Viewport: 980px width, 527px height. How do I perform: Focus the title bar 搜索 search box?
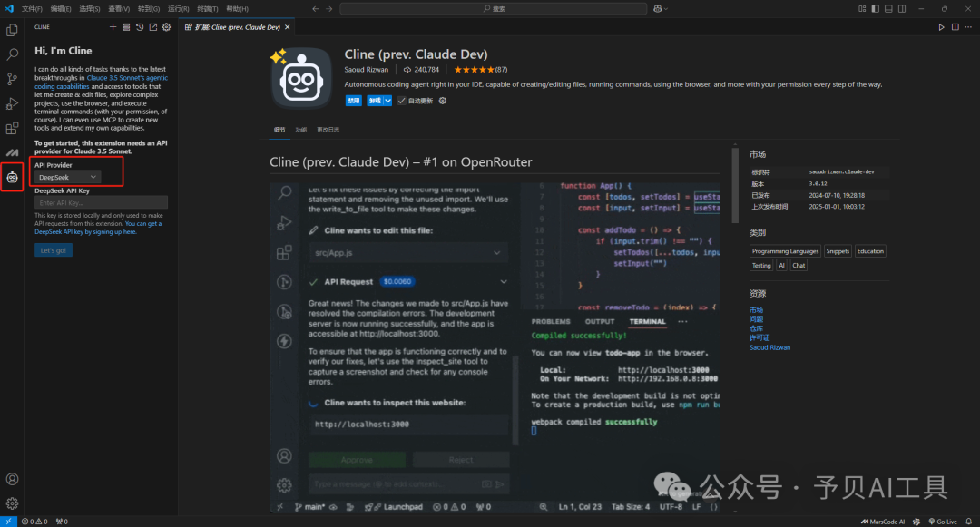pyautogui.click(x=493, y=9)
